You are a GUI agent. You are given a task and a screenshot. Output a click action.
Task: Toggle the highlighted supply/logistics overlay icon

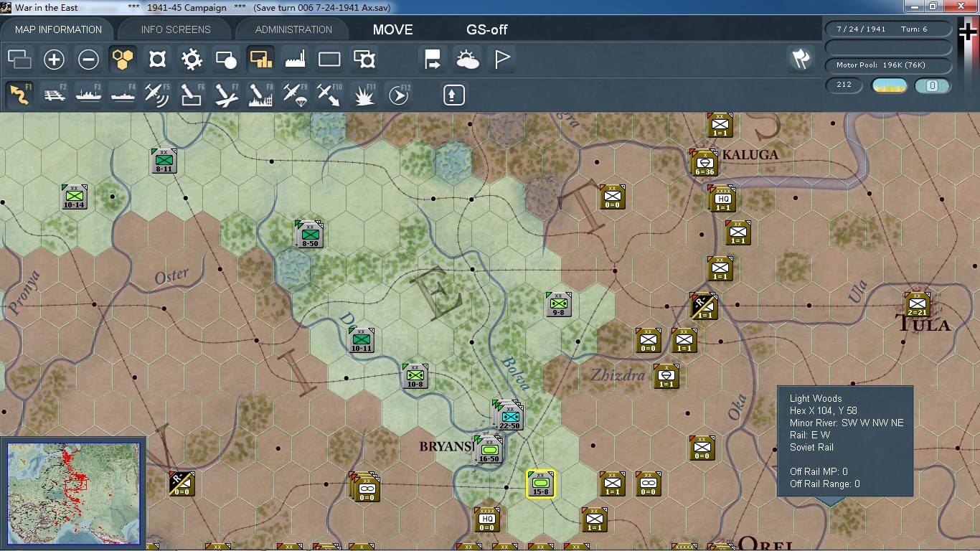coord(260,59)
